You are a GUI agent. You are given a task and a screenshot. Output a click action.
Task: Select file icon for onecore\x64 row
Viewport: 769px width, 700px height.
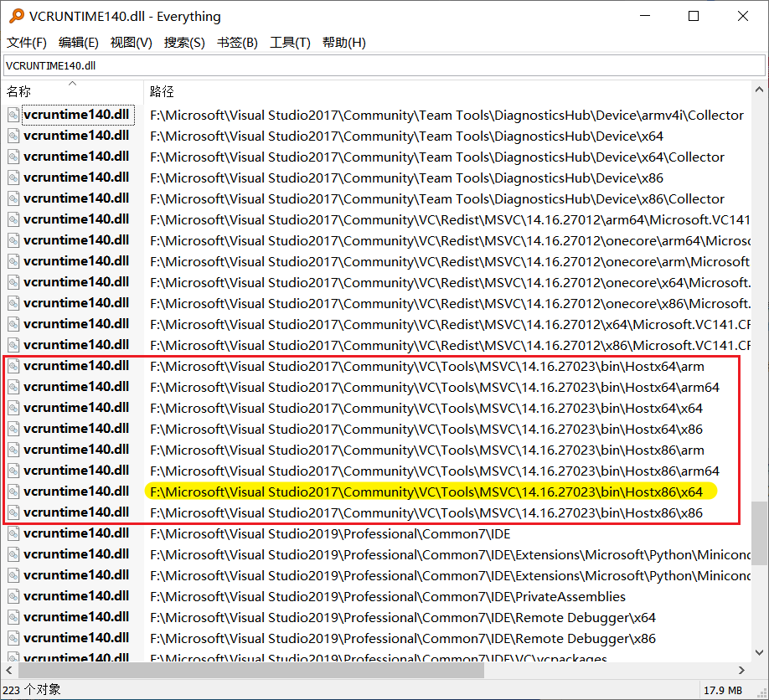[x=13, y=283]
